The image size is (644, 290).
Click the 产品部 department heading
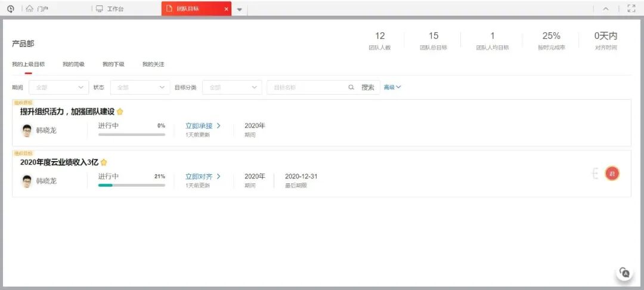point(23,44)
